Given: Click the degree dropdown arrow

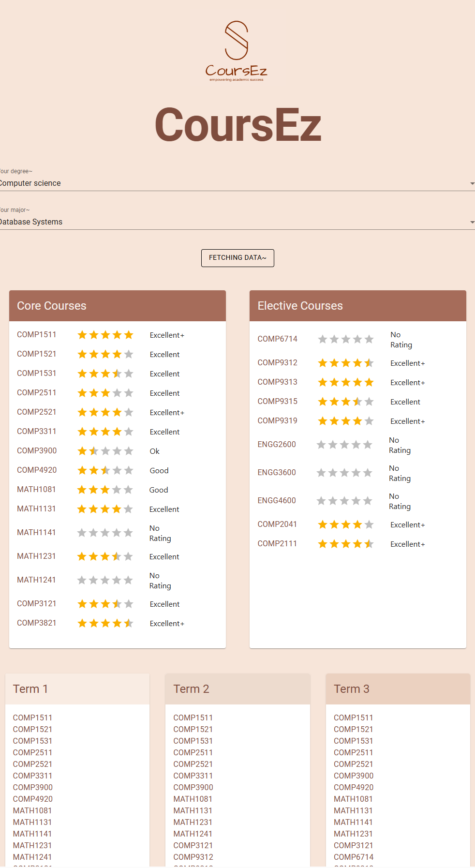Looking at the screenshot, I should (472, 183).
